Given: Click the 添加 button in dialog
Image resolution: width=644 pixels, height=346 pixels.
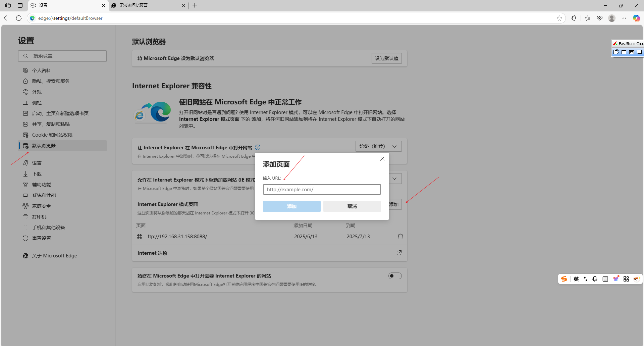Looking at the screenshot, I should [292, 206].
